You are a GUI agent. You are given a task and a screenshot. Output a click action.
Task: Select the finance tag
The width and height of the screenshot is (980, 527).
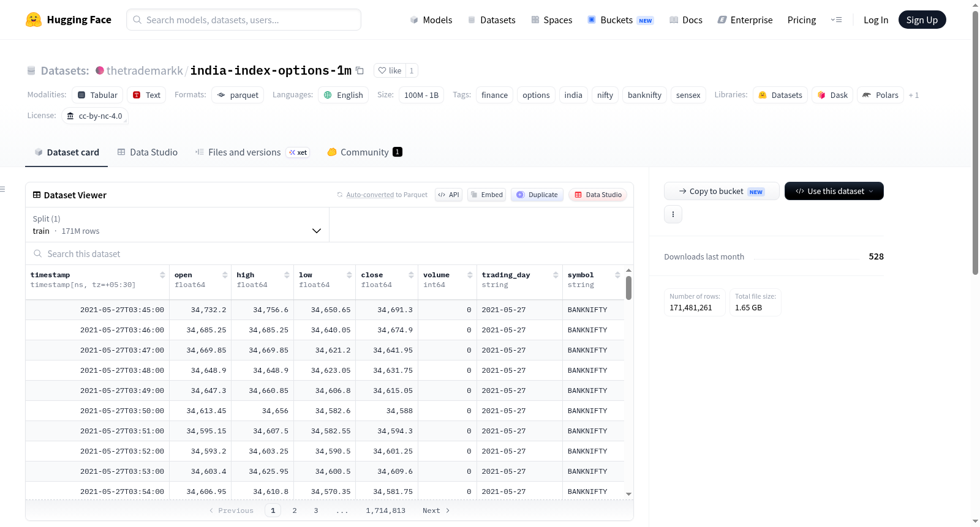coord(494,95)
